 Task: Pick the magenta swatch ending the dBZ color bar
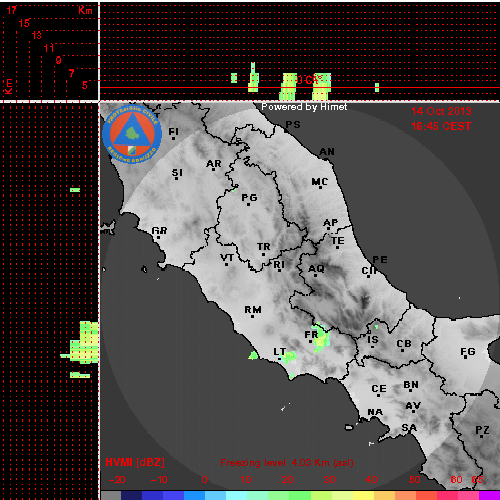click(489, 495)
